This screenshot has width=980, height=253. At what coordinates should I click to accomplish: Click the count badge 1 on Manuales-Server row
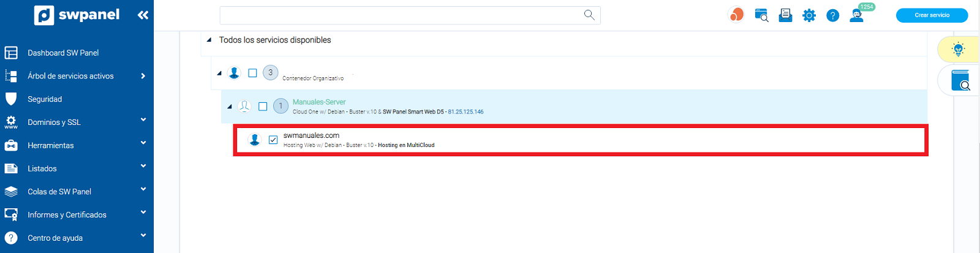[x=281, y=106]
